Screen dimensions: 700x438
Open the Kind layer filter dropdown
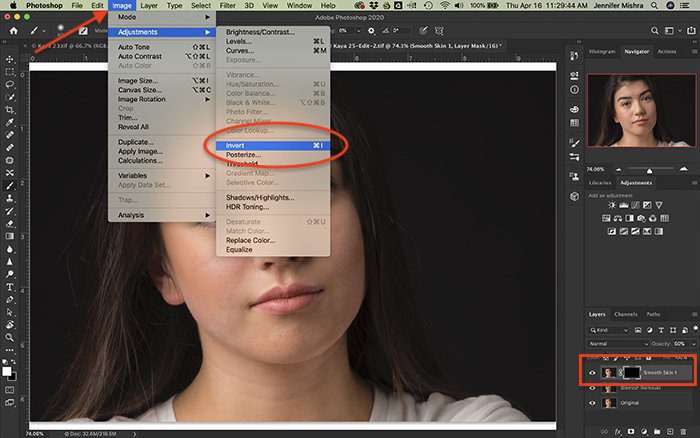pos(609,330)
